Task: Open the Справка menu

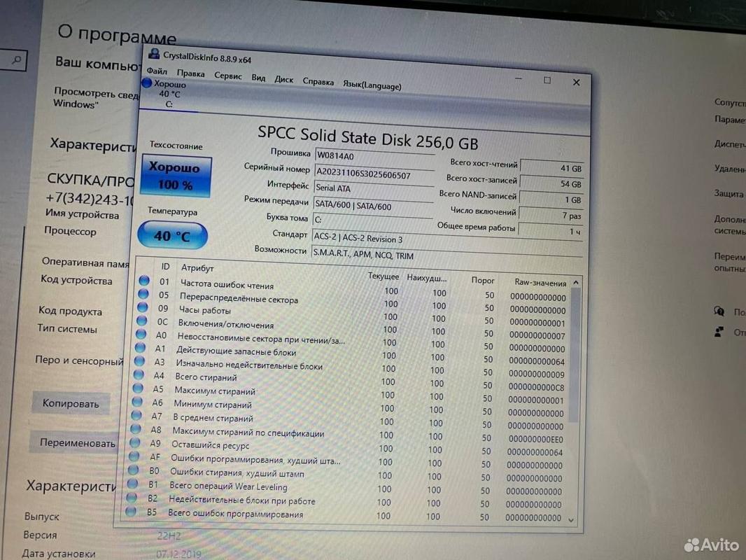Action: 318,82
